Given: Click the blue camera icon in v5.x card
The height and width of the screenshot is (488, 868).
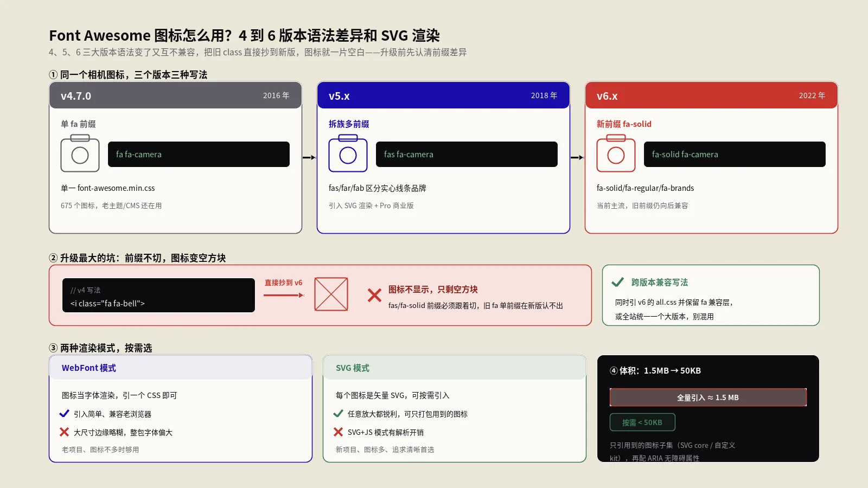Looking at the screenshot, I should click(348, 153).
